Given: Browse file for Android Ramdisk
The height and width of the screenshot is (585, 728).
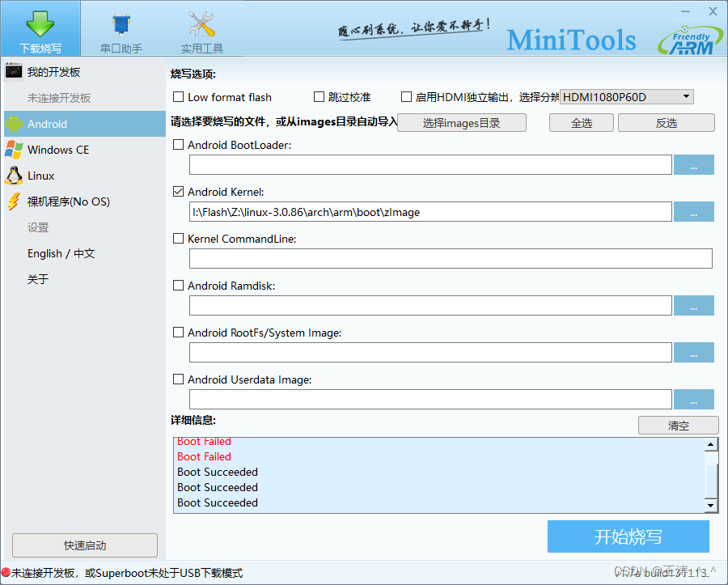Looking at the screenshot, I should click(694, 306).
